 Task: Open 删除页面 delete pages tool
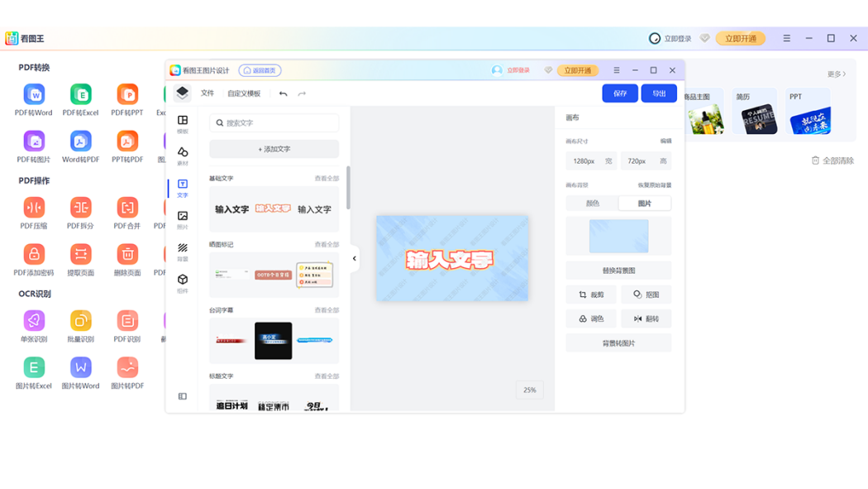click(x=127, y=261)
